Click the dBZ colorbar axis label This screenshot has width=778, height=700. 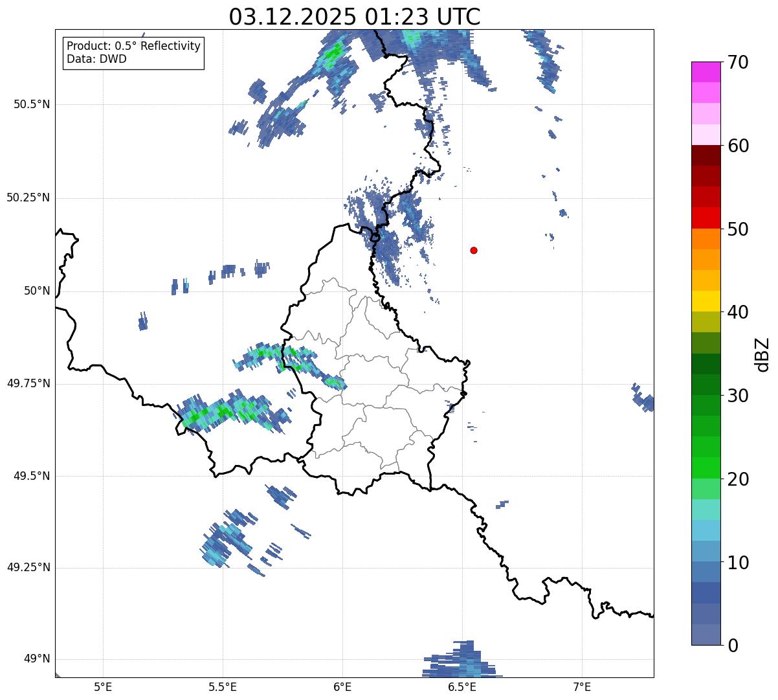pyautogui.click(x=762, y=354)
